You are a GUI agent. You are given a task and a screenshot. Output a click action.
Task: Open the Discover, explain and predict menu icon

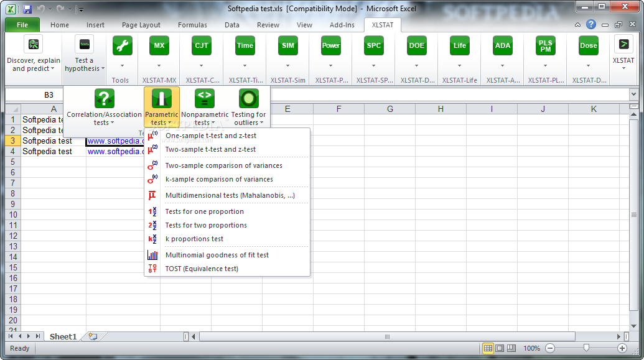click(x=34, y=44)
